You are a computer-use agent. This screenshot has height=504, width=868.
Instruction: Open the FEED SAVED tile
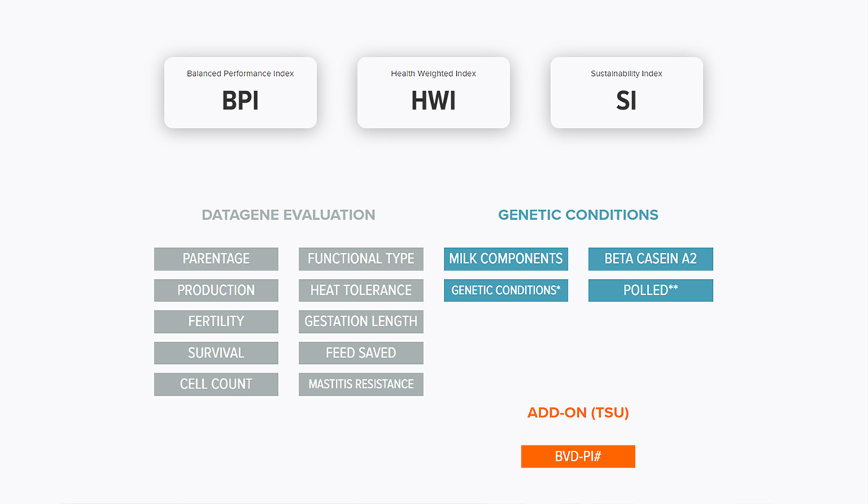361,353
